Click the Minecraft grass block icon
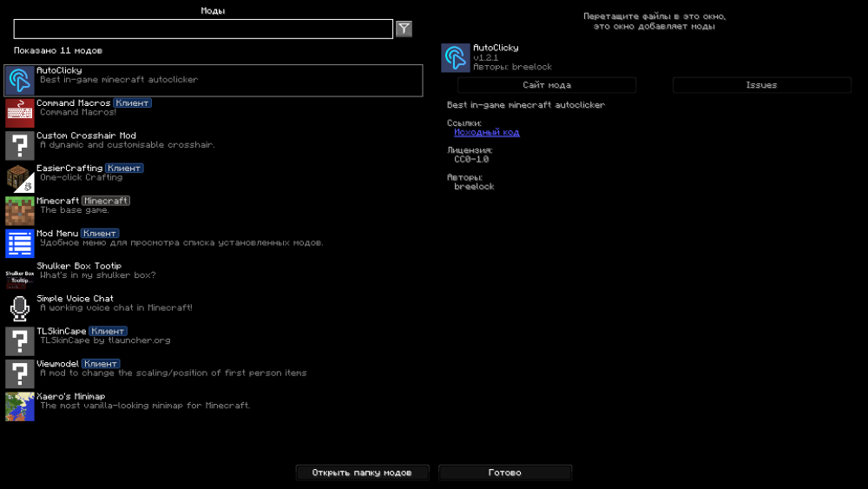The height and width of the screenshot is (489, 868). point(19,211)
